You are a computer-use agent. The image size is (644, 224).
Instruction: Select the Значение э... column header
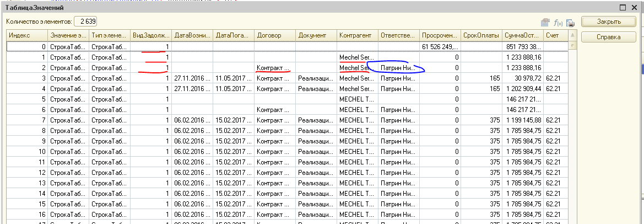click(68, 36)
